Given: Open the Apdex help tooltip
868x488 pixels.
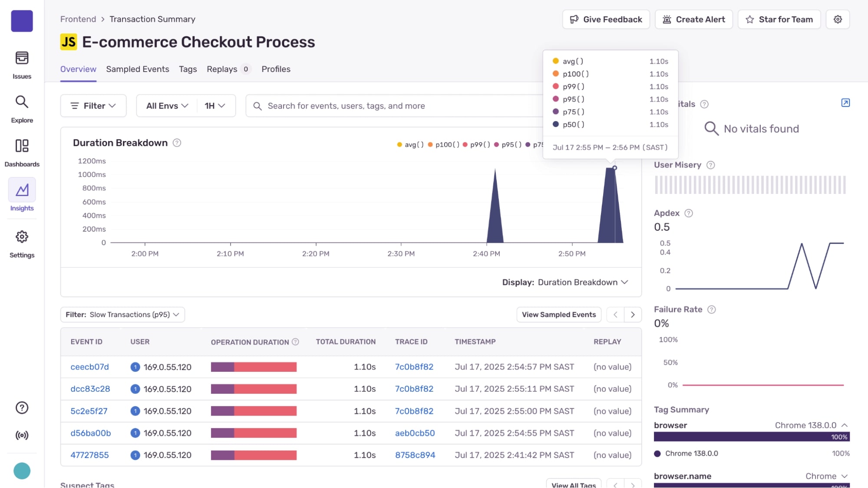Looking at the screenshot, I should (x=688, y=213).
